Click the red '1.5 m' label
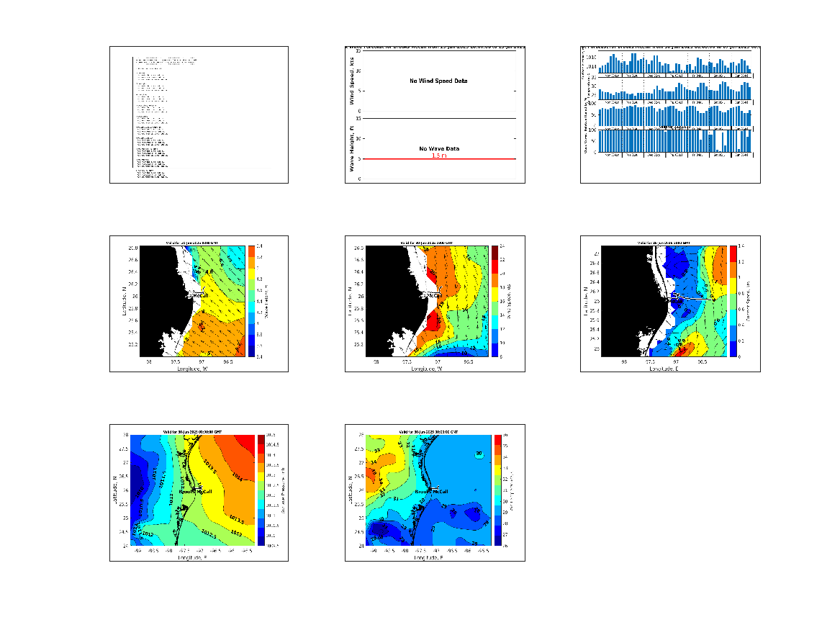840x630 pixels. (439, 156)
